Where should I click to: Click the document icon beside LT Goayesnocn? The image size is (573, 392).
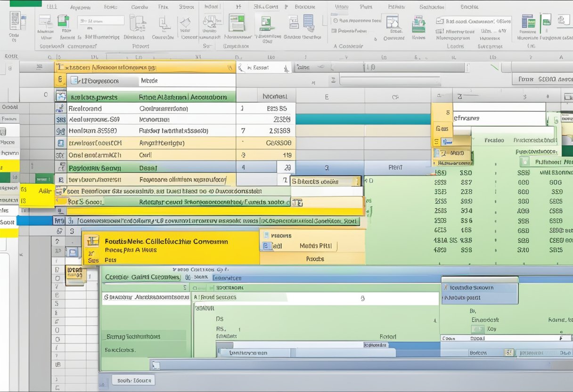pos(75,81)
